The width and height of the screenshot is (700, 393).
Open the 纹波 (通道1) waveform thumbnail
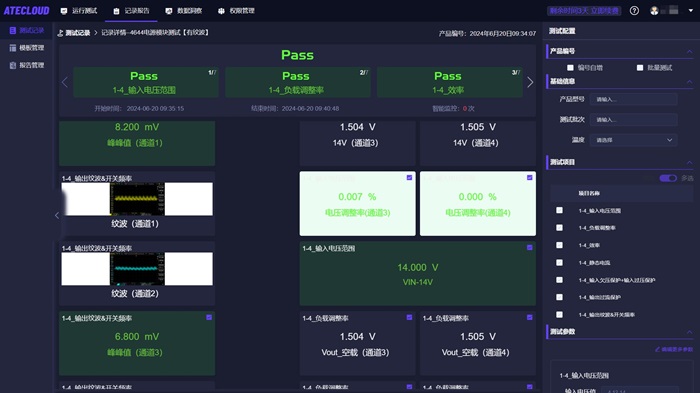click(x=137, y=199)
